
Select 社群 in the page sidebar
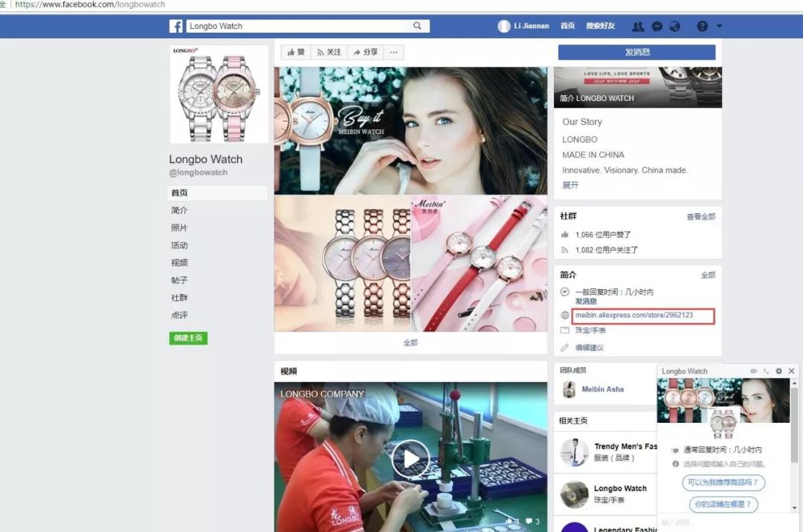(x=180, y=298)
